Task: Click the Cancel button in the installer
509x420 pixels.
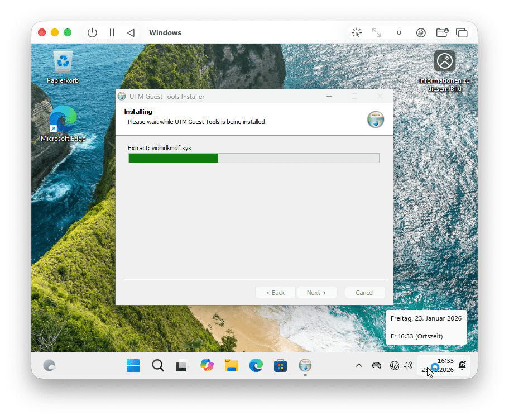Action: [x=364, y=293]
